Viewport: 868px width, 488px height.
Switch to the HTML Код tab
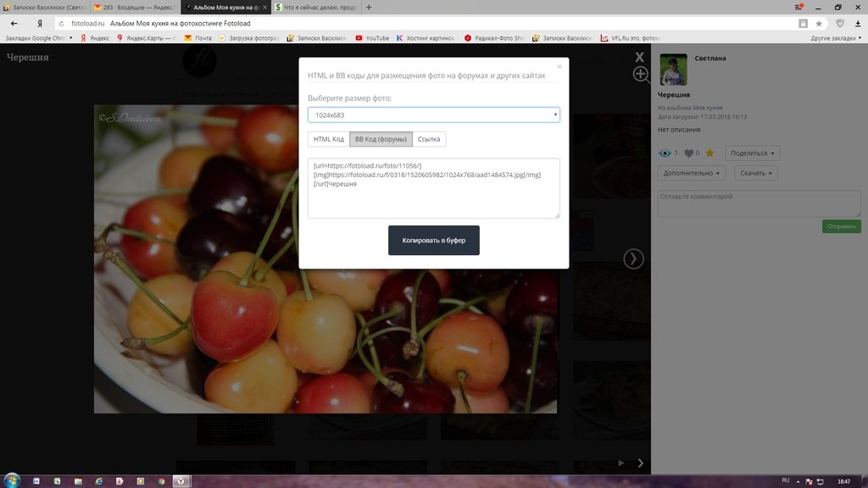click(x=329, y=139)
